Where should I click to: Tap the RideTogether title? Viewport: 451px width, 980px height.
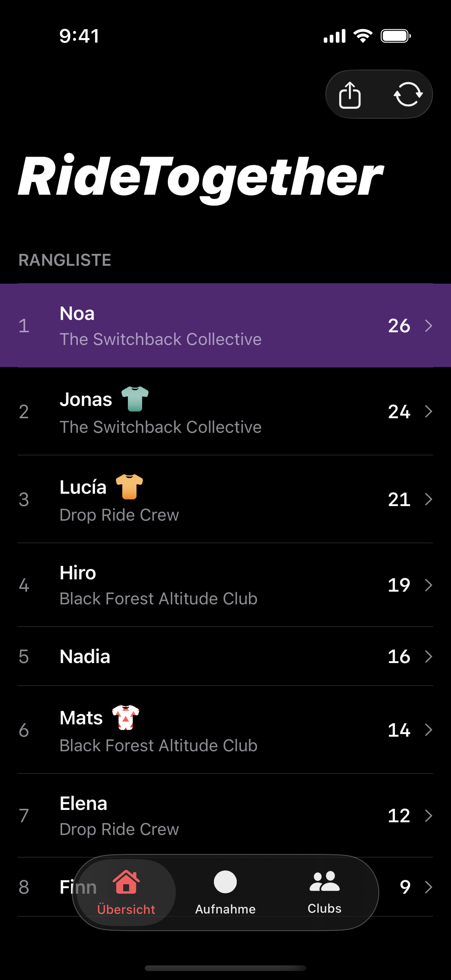click(200, 177)
